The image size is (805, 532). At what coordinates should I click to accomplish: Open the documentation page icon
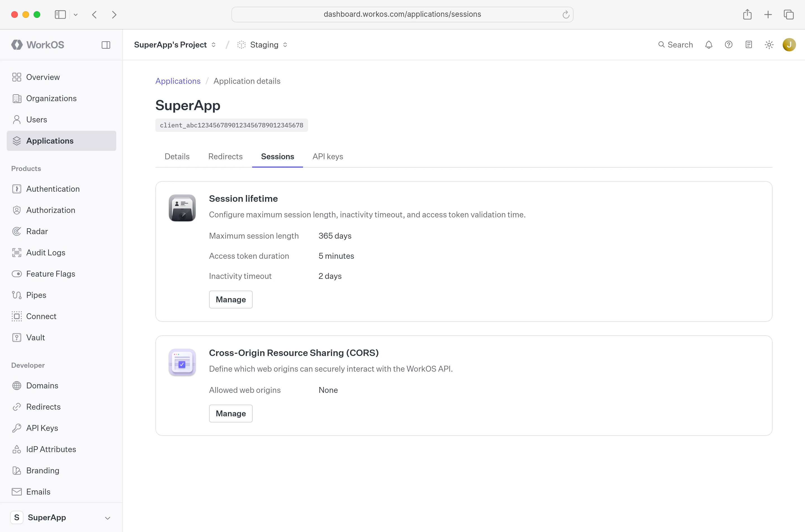tap(749, 45)
